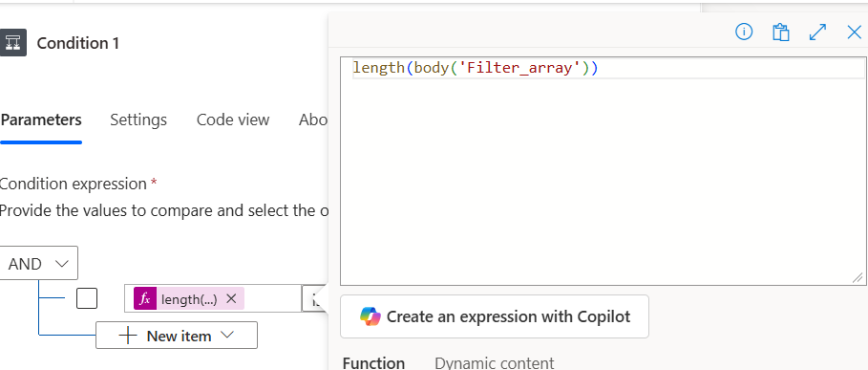Click inside the expression text area
This screenshot has height=370, width=868.
(x=603, y=171)
